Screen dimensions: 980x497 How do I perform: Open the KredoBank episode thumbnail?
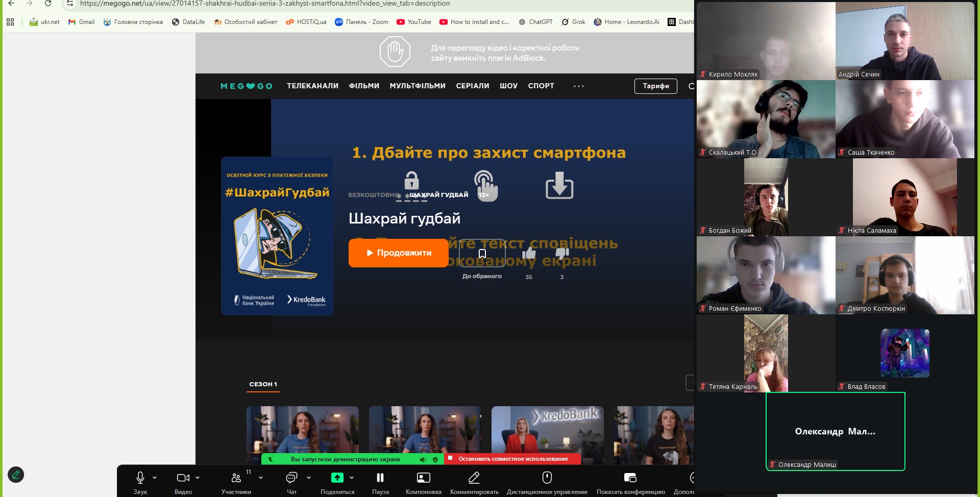[547, 431]
